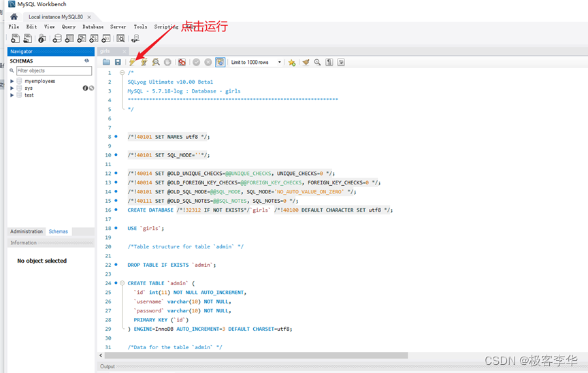
Task: Click the sys schema info icon
Action: pyautogui.click(x=85, y=88)
